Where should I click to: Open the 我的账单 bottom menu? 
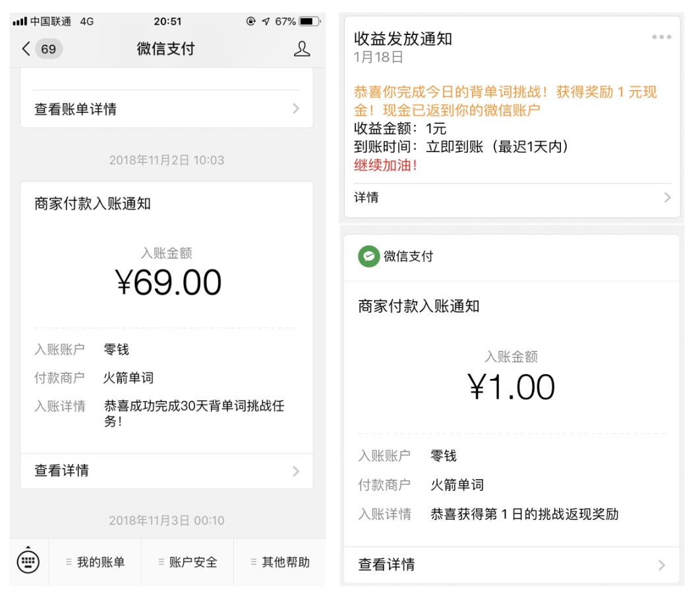tap(95, 562)
